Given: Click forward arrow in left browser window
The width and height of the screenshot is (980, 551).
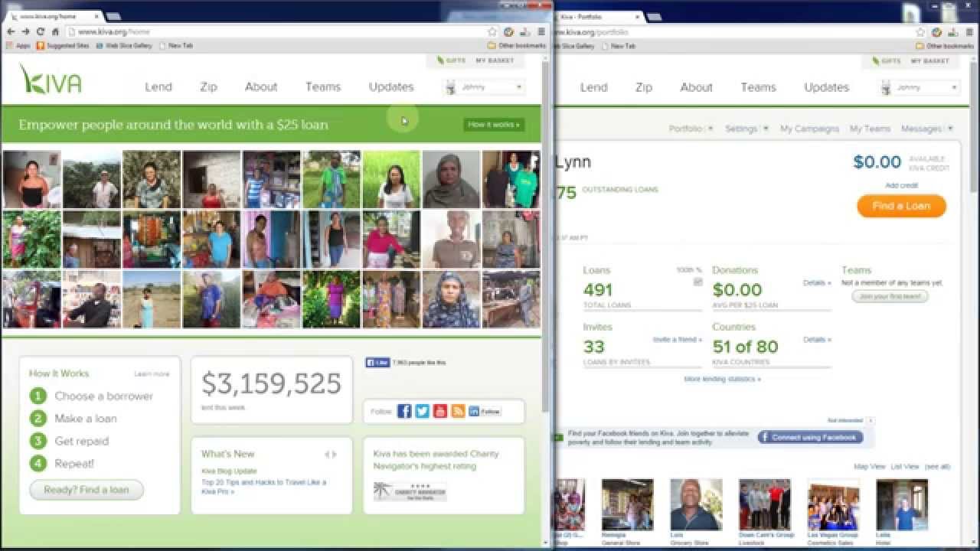Looking at the screenshot, I should [25, 31].
